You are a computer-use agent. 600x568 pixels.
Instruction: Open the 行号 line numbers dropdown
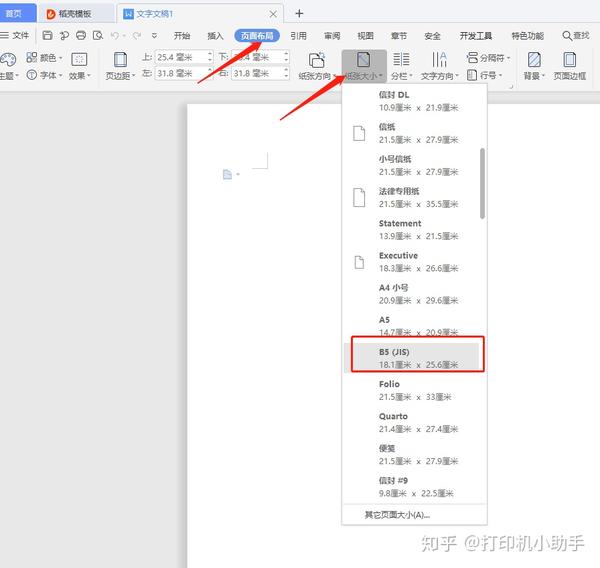(x=484, y=75)
